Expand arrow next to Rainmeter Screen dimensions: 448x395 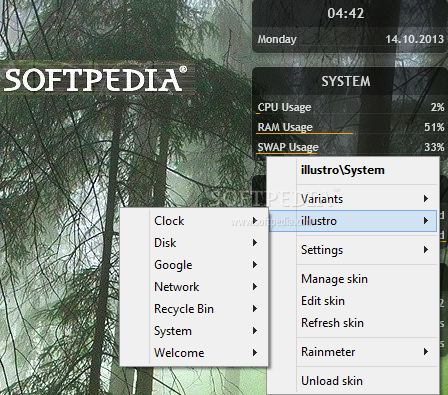tap(426, 352)
